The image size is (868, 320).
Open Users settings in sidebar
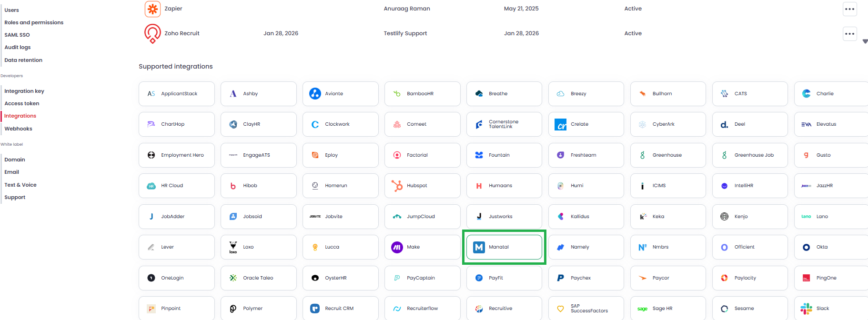point(11,10)
